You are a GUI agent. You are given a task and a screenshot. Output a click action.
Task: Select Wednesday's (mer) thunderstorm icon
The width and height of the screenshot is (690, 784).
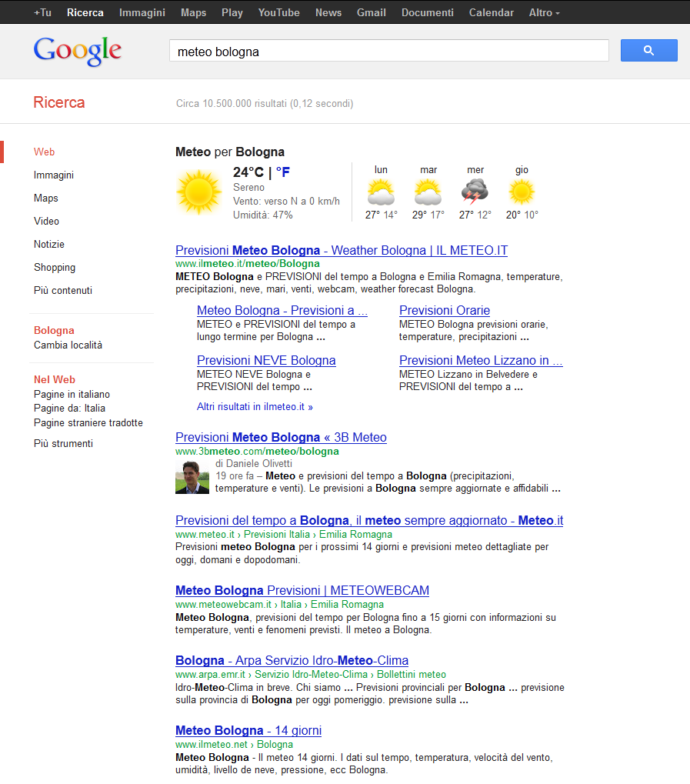475,192
